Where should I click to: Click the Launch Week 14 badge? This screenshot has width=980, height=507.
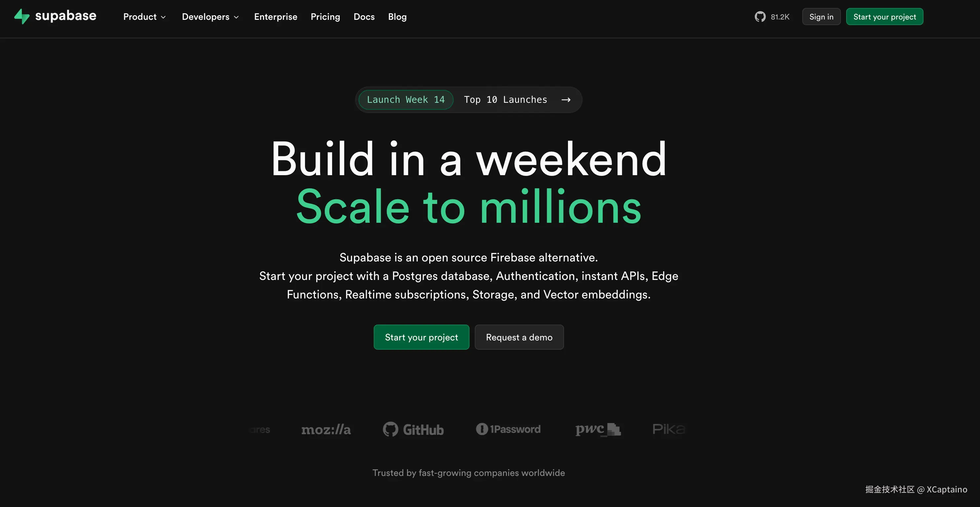[405, 100]
